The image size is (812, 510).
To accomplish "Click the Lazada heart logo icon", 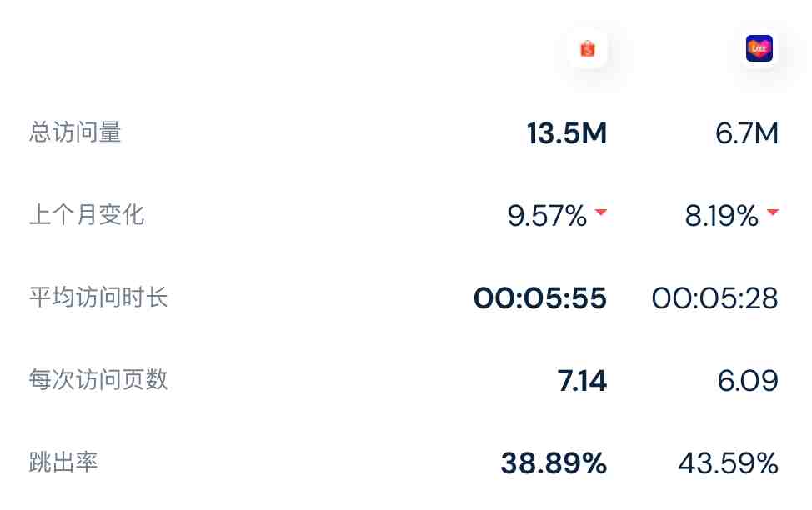I will (759, 48).
